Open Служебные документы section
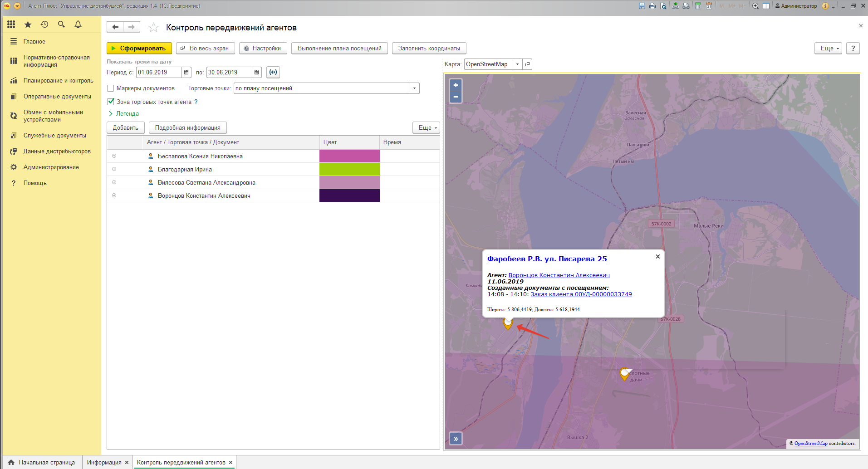 tap(52, 136)
